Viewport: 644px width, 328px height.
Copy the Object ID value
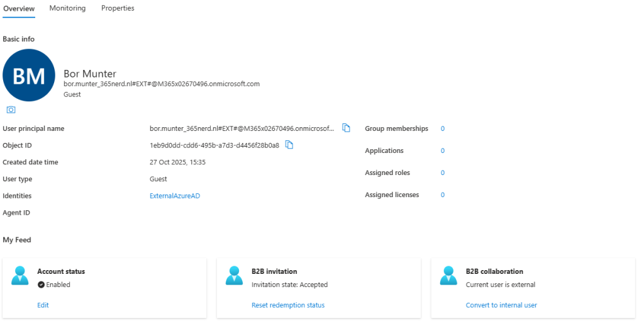289,145
